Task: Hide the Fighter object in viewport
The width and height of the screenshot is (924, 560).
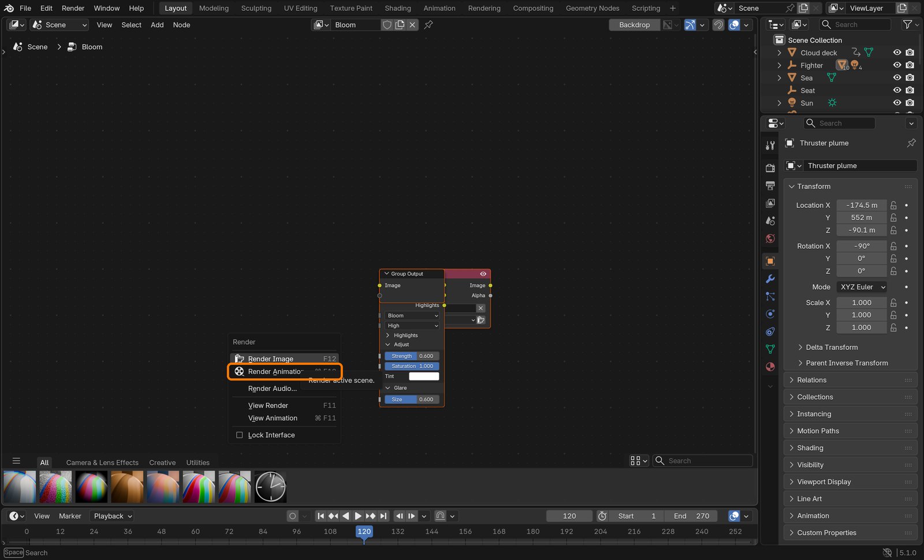Action: [x=897, y=65]
